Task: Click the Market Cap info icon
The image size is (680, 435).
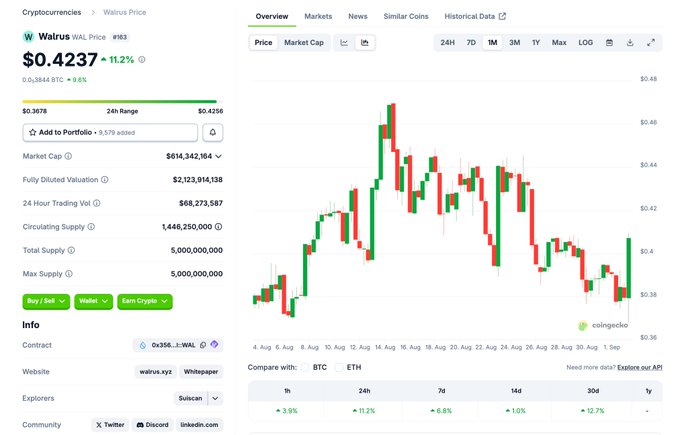Action: (68, 156)
